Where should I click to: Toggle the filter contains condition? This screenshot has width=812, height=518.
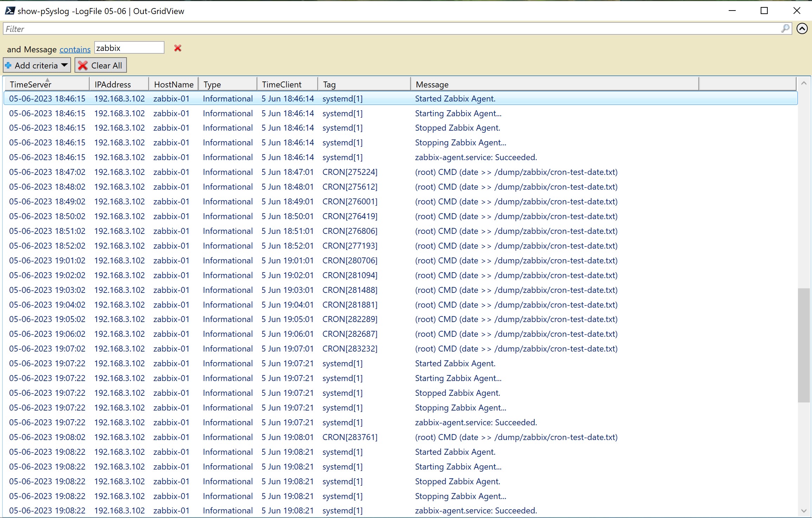click(75, 48)
